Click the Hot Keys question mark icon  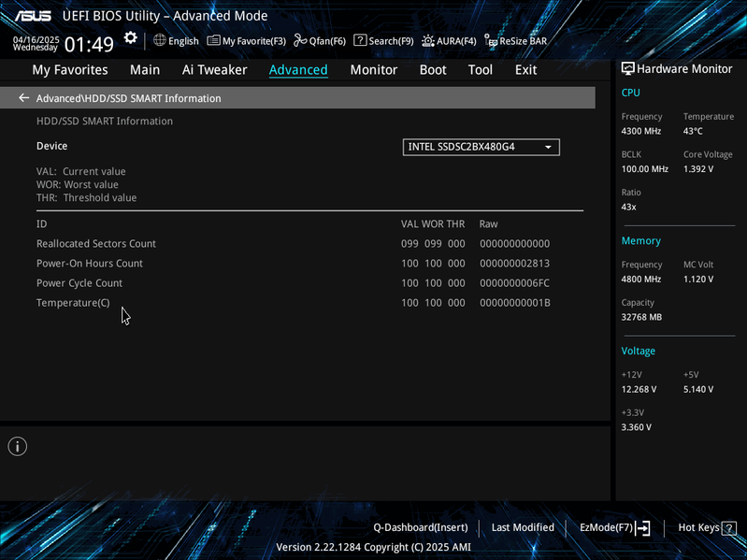(x=729, y=528)
